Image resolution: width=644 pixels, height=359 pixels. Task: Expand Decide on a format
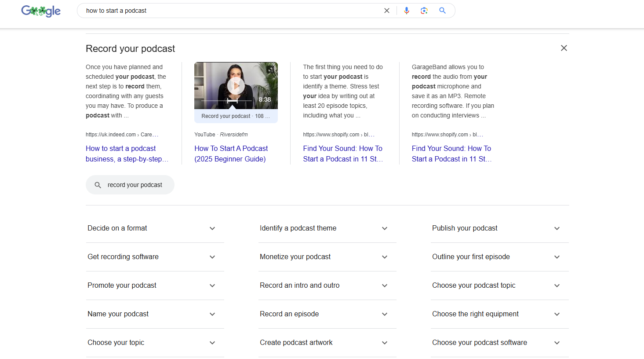[155, 228]
